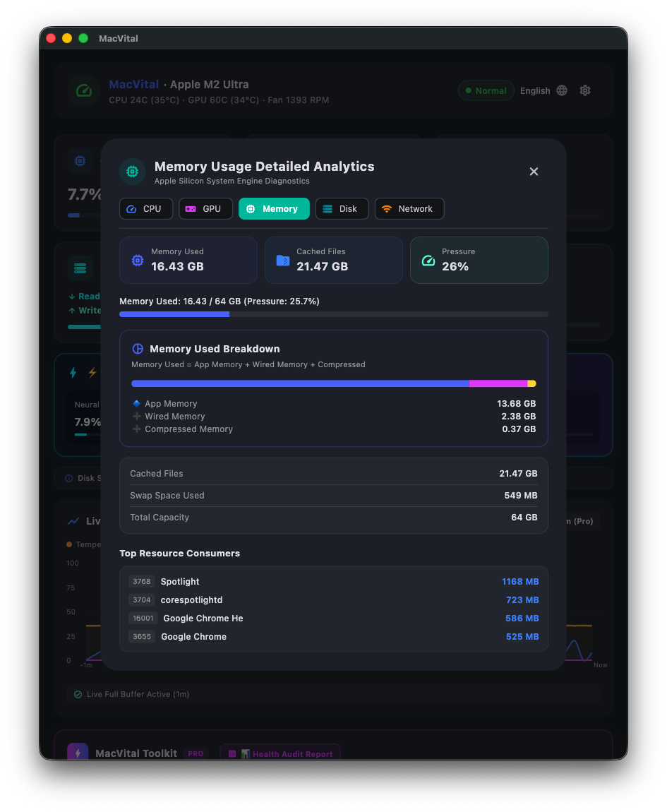This screenshot has width=667, height=812.
Task: Click the Disk info circle icon
Action: click(69, 478)
